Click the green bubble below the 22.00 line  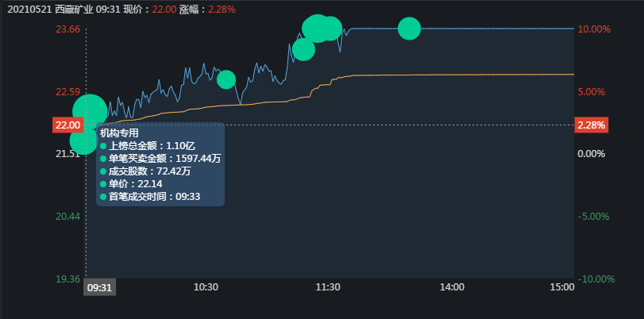pyautogui.click(x=83, y=140)
